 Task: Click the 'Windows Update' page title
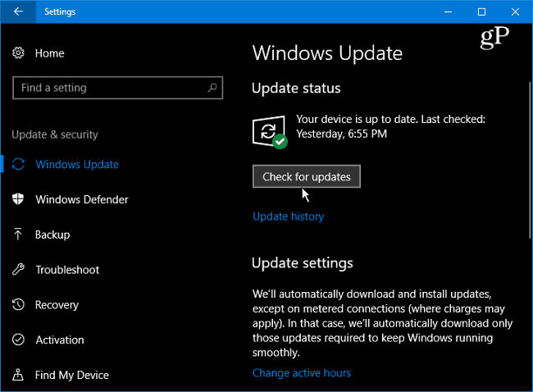(x=327, y=53)
